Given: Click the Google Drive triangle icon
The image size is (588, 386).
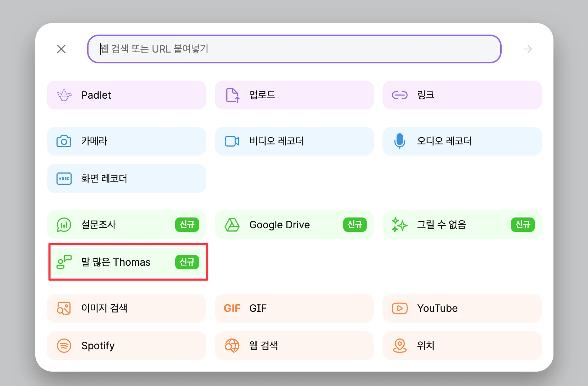Looking at the screenshot, I should coord(232,225).
